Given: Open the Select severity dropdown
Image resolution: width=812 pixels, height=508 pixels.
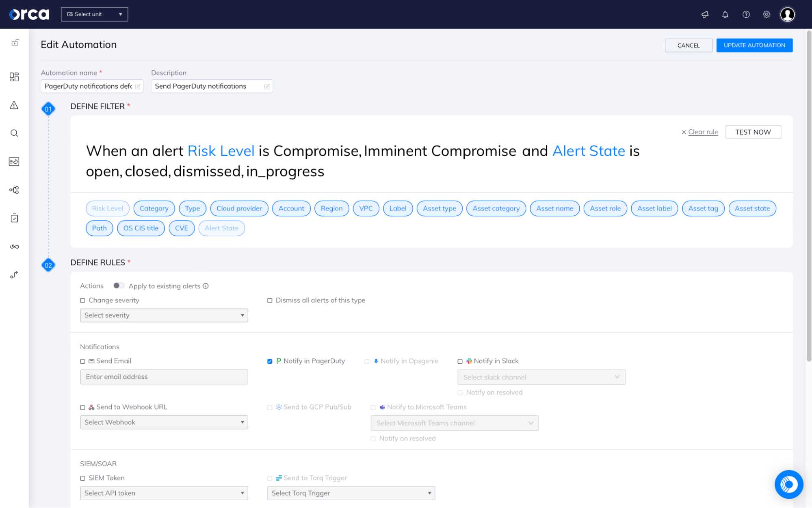Looking at the screenshot, I should point(164,315).
